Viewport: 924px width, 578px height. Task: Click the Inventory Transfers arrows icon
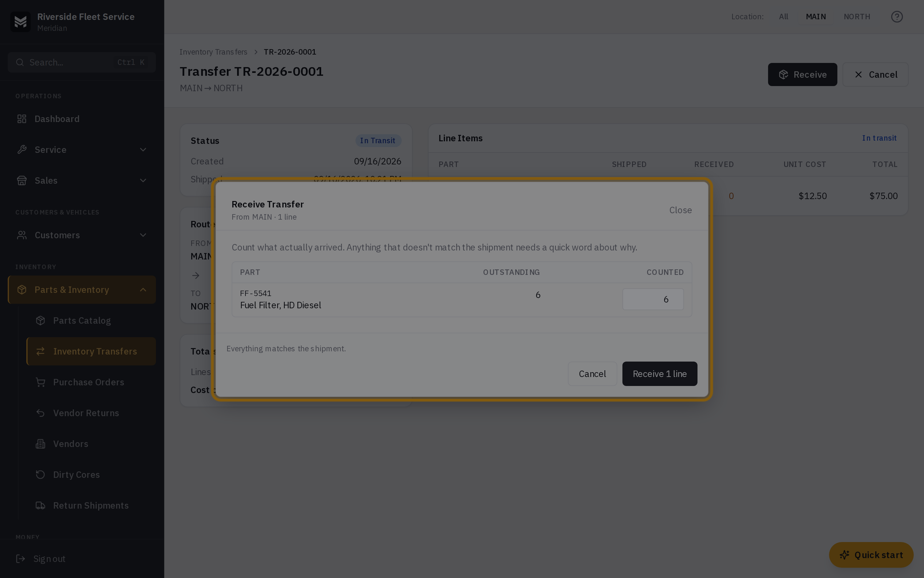(40, 351)
